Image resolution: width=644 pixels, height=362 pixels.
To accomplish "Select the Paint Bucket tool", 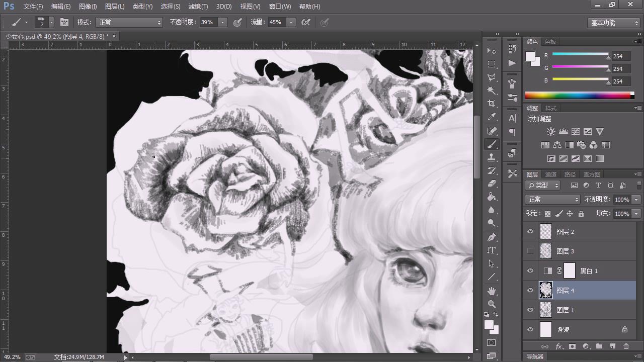I will pyautogui.click(x=492, y=197).
